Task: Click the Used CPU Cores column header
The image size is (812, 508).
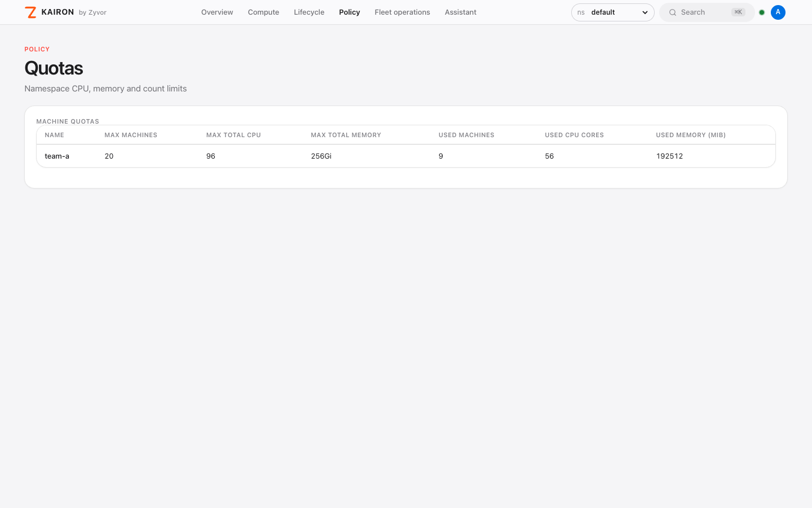Action: point(574,135)
